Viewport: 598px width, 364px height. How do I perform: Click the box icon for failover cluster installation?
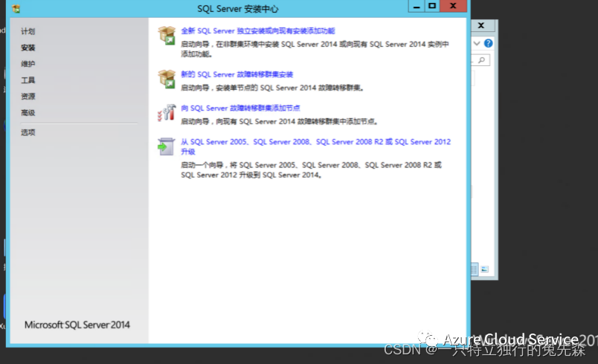(x=167, y=79)
